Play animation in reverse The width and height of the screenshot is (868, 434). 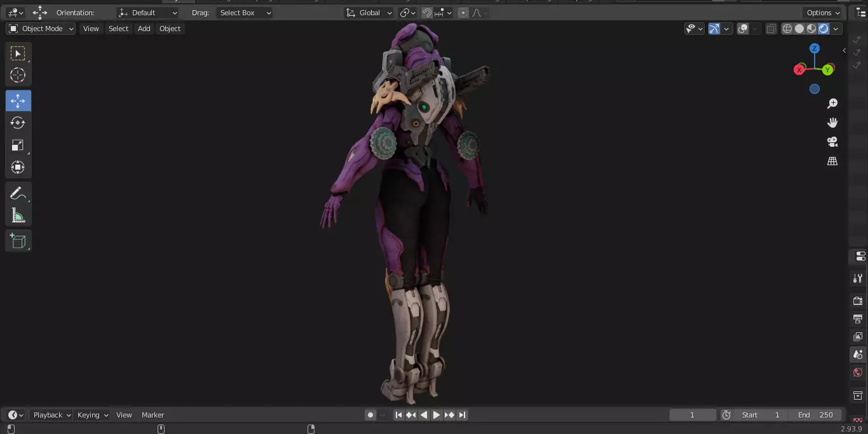[x=424, y=415]
